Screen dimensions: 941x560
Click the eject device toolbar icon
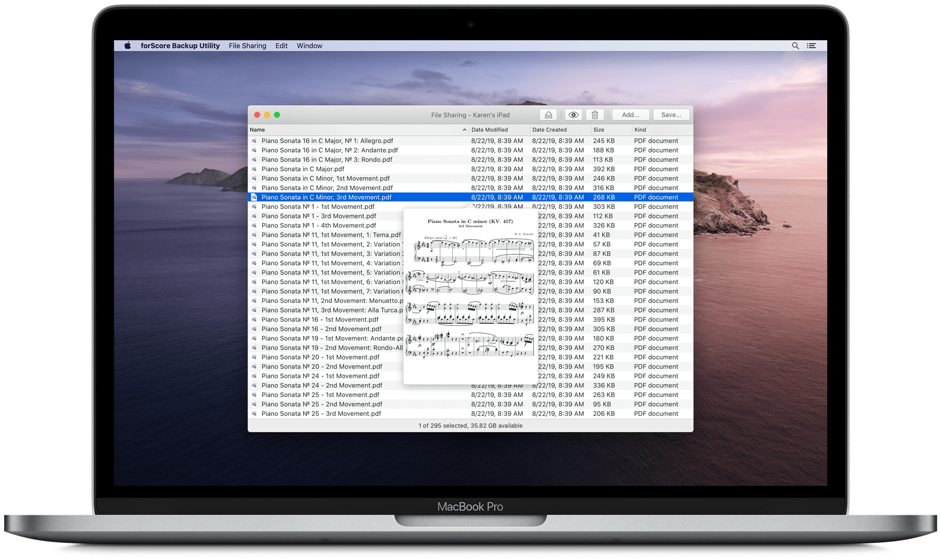[548, 115]
